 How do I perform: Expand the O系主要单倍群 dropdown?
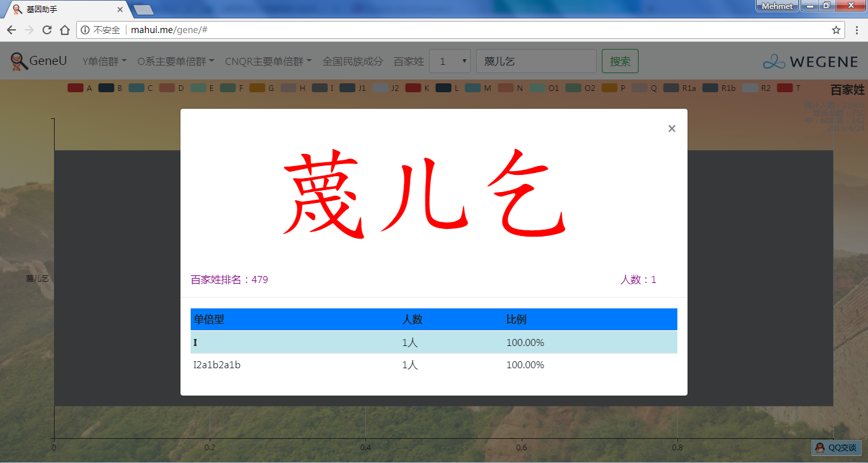pyautogui.click(x=175, y=61)
